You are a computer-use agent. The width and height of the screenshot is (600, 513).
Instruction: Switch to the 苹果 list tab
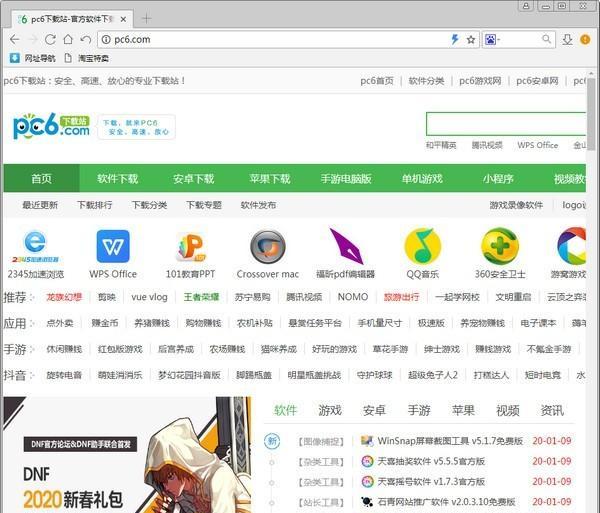tap(463, 410)
